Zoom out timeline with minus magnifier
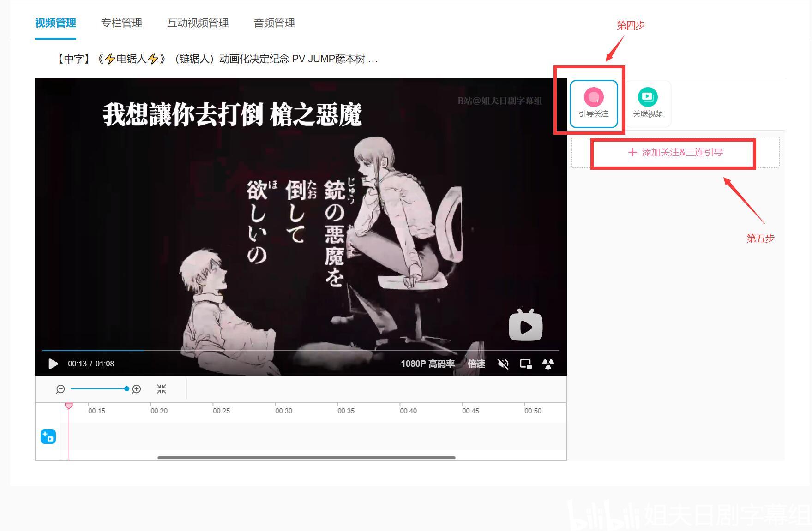The image size is (812, 531). [x=60, y=389]
